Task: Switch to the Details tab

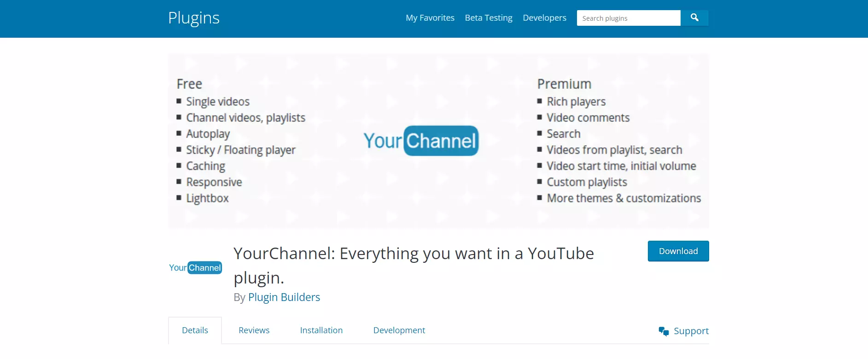Action: click(x=195, y=330)
